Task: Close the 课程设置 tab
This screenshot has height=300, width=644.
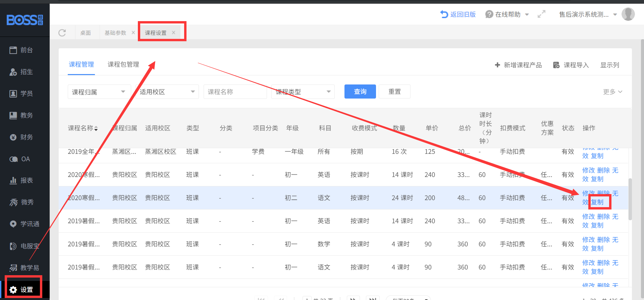Action: (173, 33)
